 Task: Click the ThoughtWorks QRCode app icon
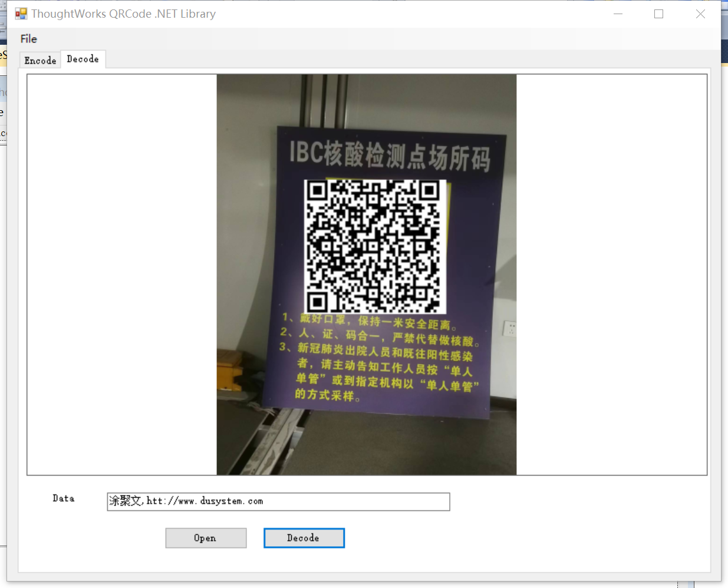21,14
